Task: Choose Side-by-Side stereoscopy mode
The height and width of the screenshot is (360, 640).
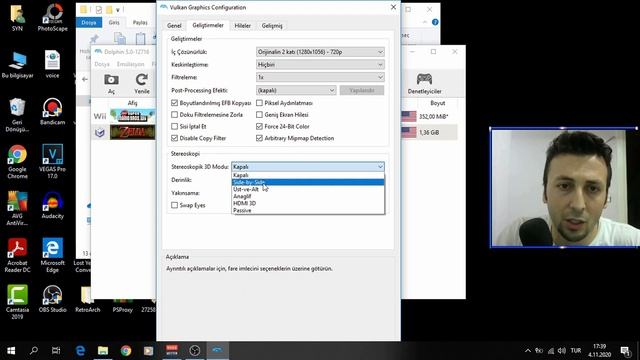Action: [x=308, y=182]
